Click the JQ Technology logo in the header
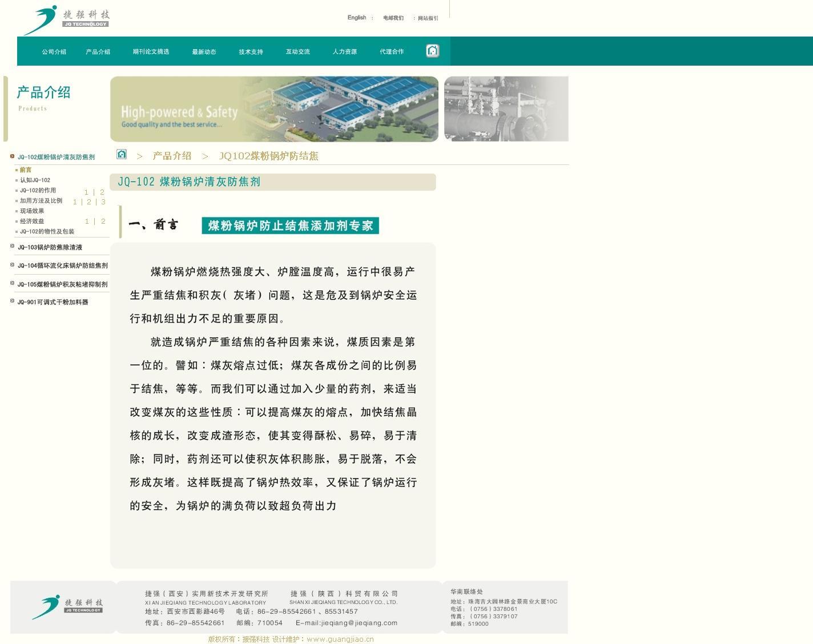The width and height of the screenshot is (813, 644). click(65, 20)
